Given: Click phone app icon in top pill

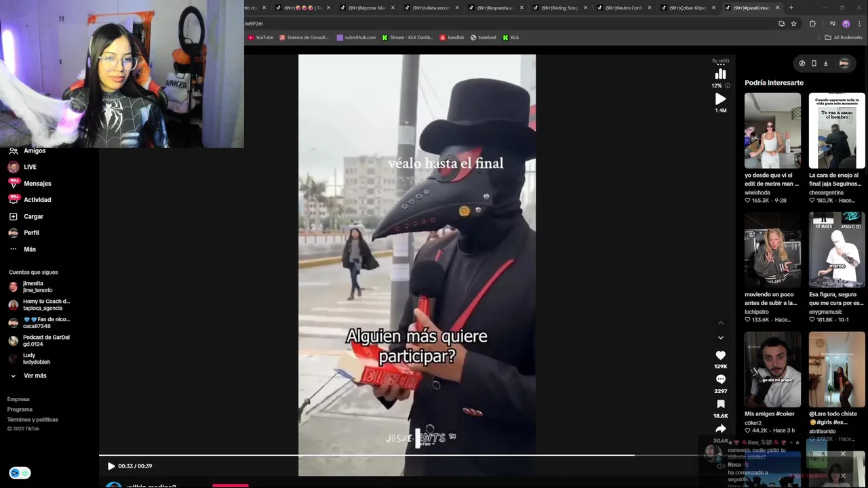Looking at the screenshot, I should click(x=814, y=63).
